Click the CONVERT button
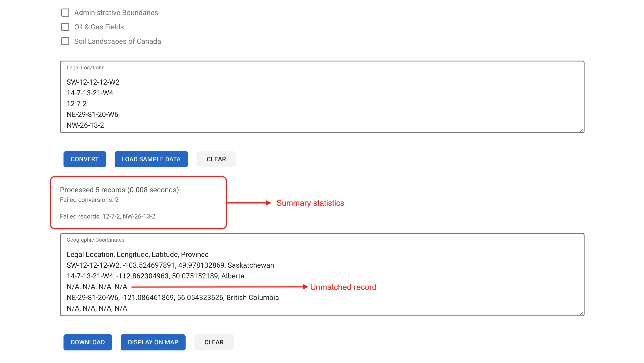The height and width of the screenshot is (363, 644). pyautogui.click(x=85, y=159)
